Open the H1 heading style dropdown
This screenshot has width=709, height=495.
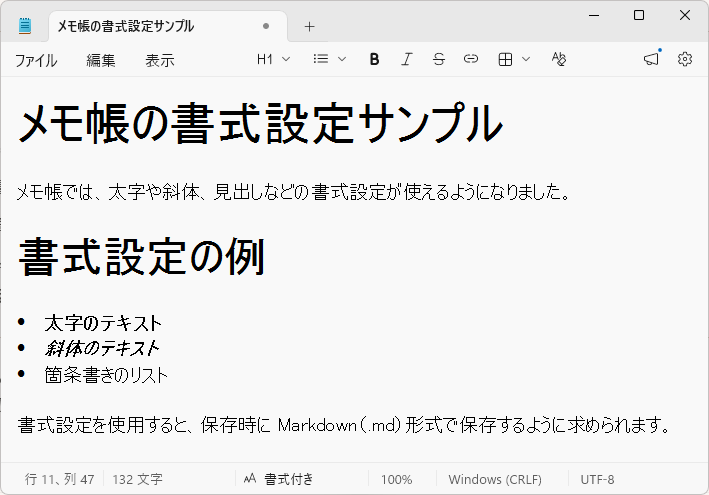(x=273, y=59)
